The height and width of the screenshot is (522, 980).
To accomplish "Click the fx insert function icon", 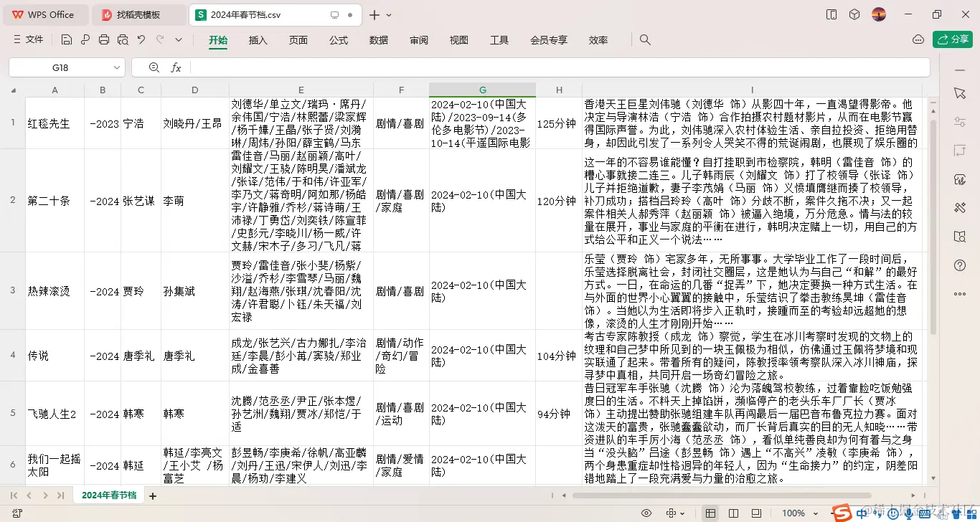I will click(176, 67).
